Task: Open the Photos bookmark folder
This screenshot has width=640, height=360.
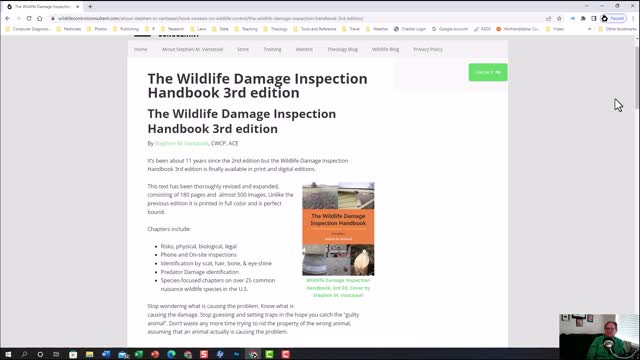Action: (97, 29)
